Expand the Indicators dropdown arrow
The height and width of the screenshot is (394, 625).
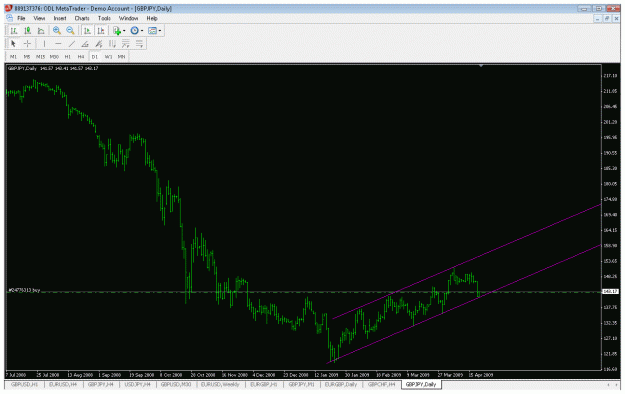tap(124, 31)
